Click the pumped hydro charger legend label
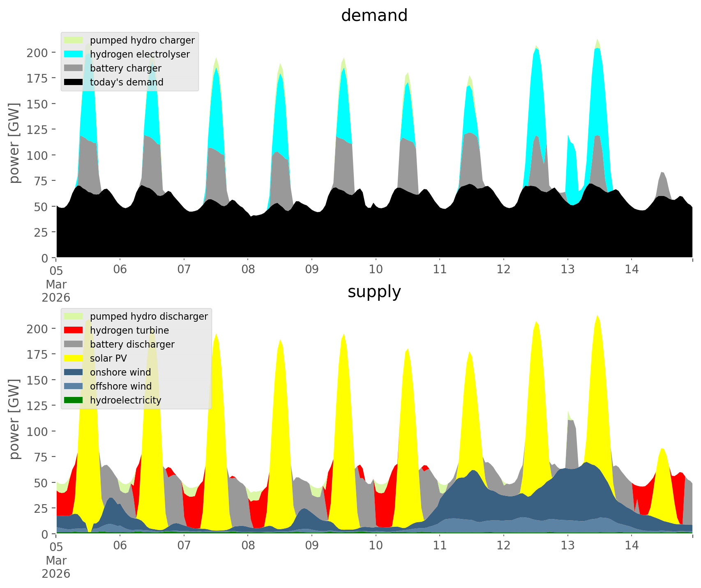 [x=142, y=40]
